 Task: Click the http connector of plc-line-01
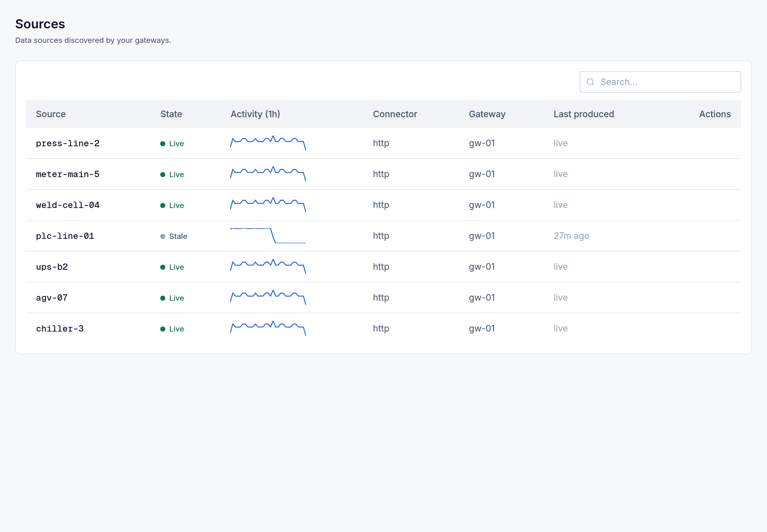point(381,236)
